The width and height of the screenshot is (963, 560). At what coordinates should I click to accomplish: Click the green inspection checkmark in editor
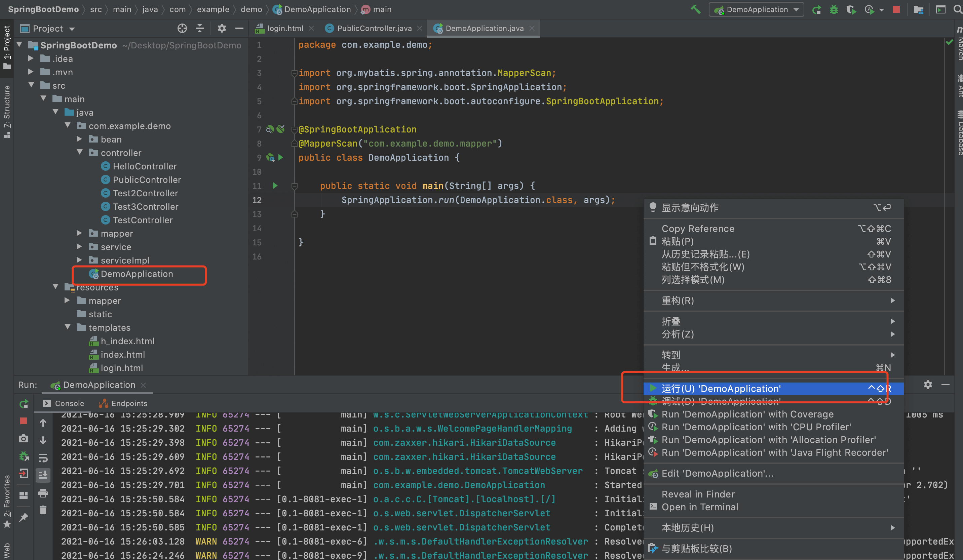(949, 42)
